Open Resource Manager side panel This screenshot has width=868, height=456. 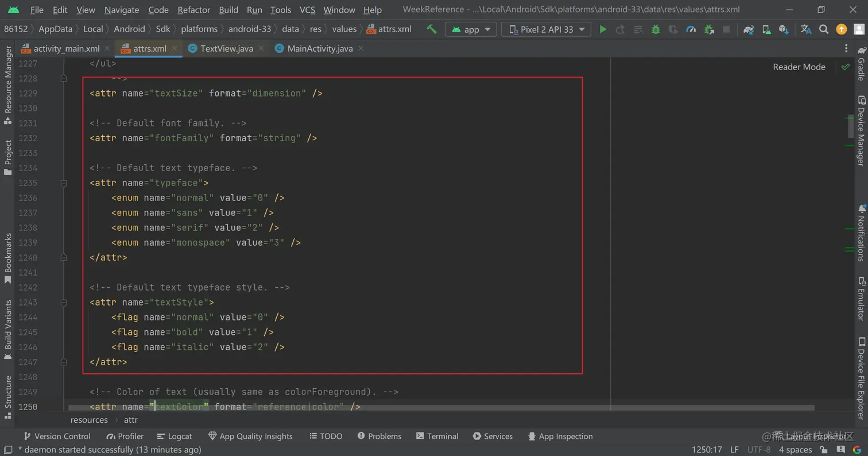[8, 86]
